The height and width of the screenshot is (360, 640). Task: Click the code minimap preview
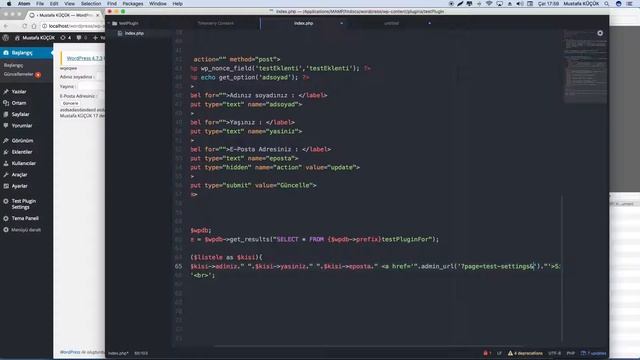tap(585, 66)
